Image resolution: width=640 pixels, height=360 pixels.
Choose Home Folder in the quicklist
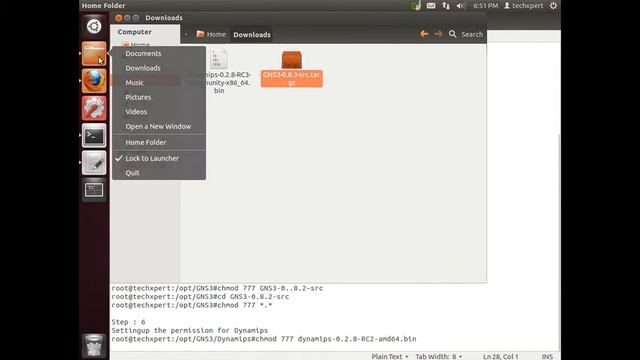[x=146, y=142]
